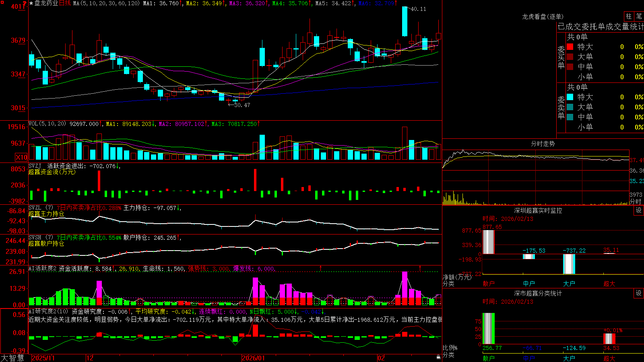Open the SVZL (7) indicator label
The width and height of the screenshot is (644, 362).
pyautogui.click(x=41, y=208)
